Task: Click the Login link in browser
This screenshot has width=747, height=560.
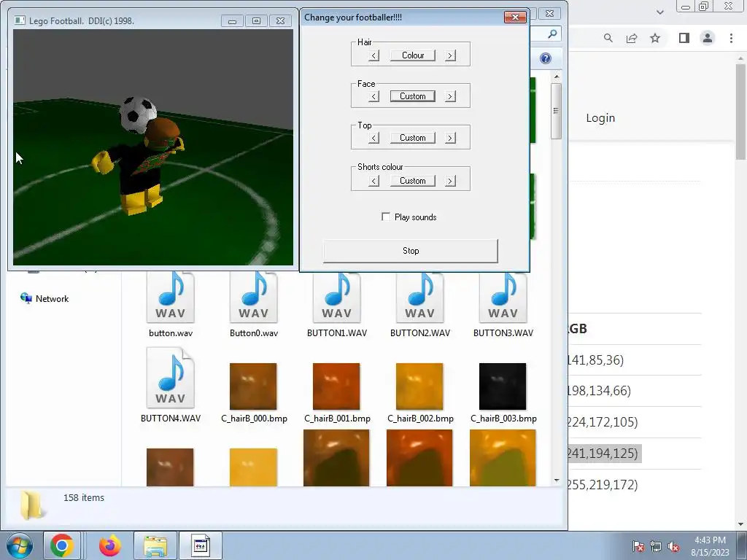Action: pos(600,117)
